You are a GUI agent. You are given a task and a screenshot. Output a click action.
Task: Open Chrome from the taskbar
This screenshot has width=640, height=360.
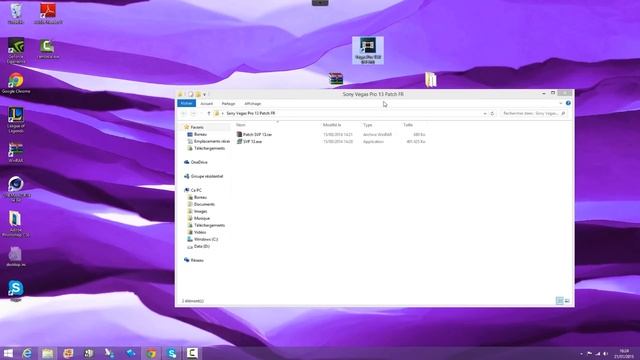[151, 353]
